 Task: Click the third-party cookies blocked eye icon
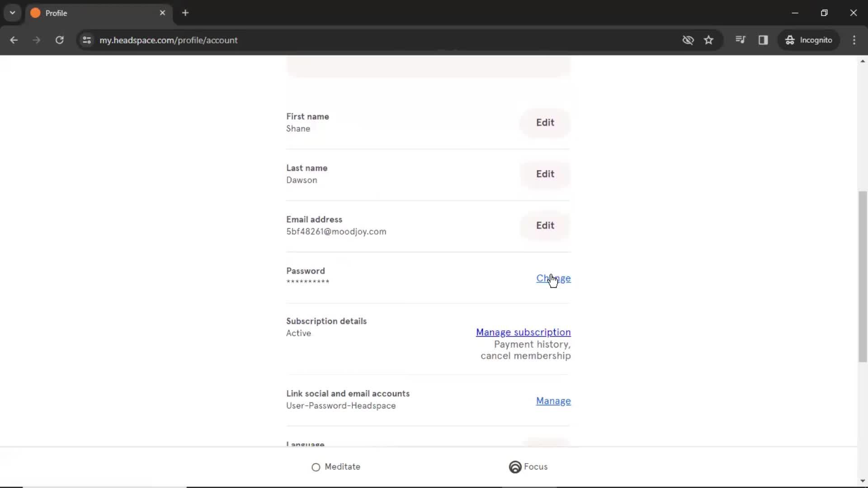pyautogui.click(x=688, y=40)
